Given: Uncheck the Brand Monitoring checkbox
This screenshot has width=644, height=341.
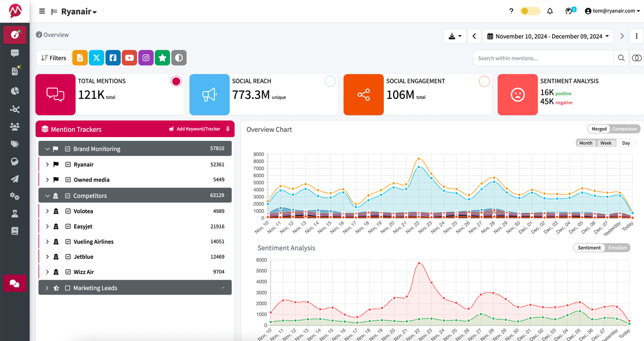Looking at the screenshot, I should point(67,149).
